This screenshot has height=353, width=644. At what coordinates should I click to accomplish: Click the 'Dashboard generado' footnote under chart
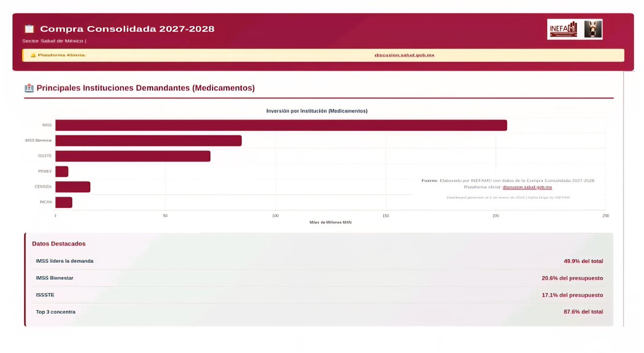[x=508, y=198]
